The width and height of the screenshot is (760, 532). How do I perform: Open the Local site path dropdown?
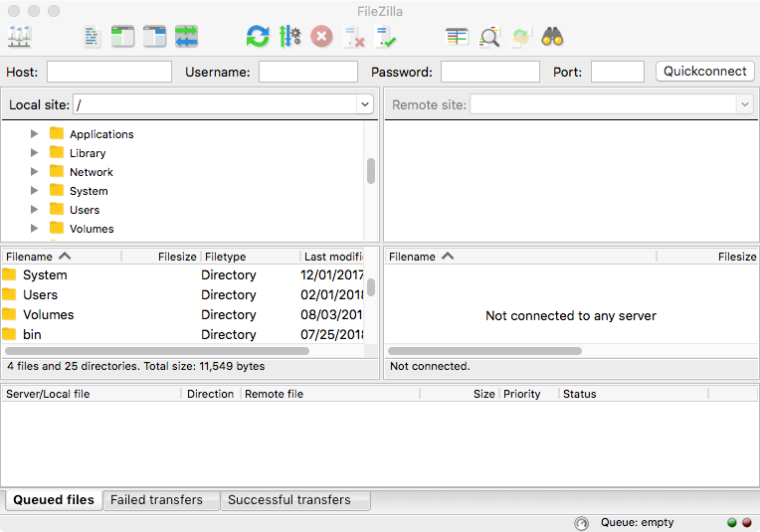pyautogui.click(x=364, y=104)
